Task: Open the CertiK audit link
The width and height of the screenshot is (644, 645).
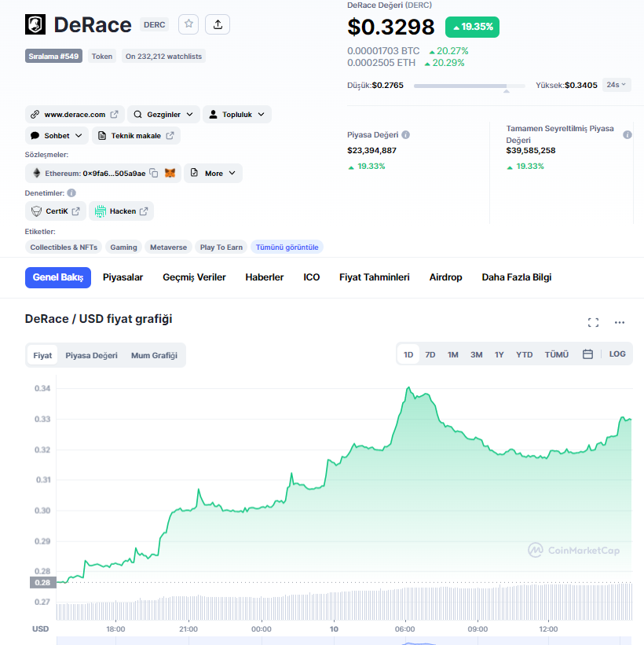Action: point(56,211)
